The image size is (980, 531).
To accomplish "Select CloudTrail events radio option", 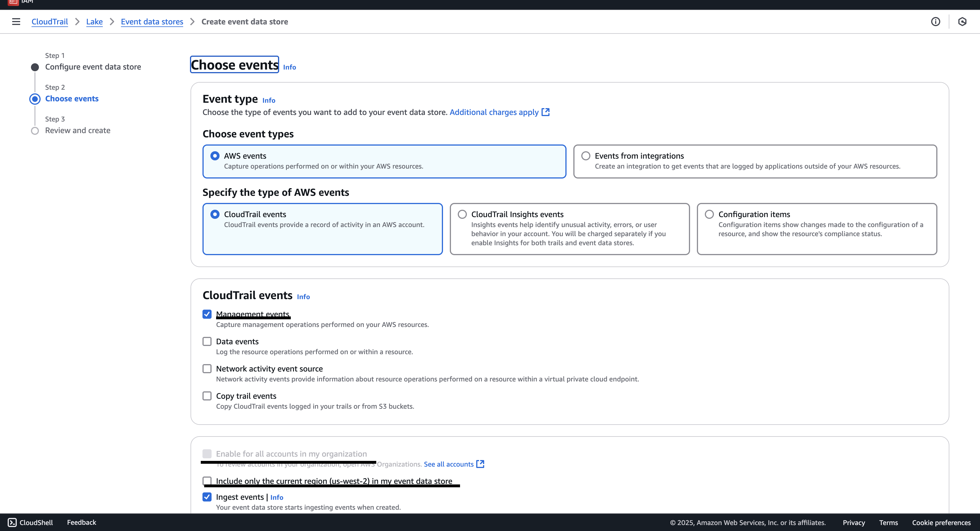I will pyautogui.click(x=215, y=214).
